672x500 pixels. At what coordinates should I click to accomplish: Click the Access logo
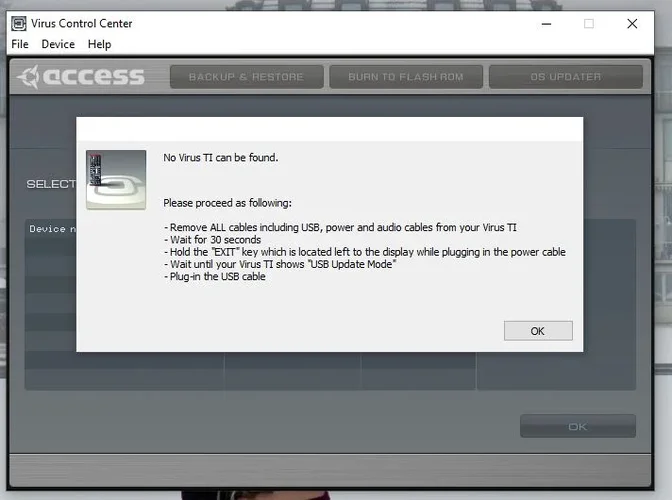81,77
